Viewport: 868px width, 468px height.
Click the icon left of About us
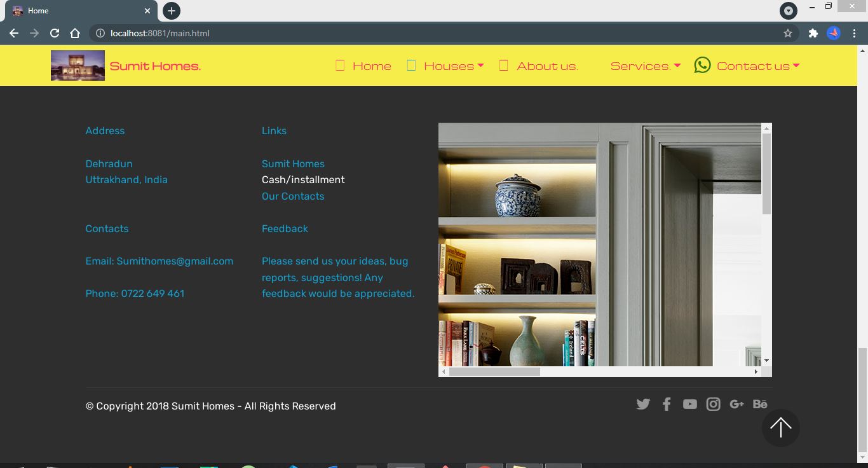coord(504,65)
